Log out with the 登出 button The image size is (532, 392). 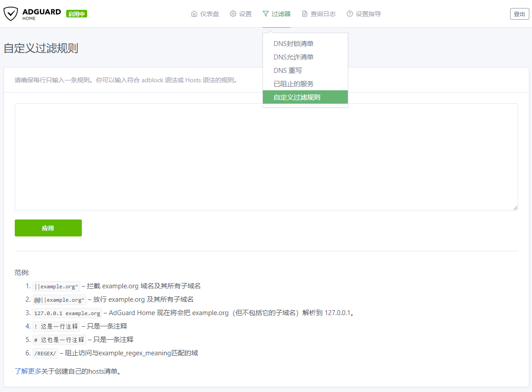(x=519, y=14)
